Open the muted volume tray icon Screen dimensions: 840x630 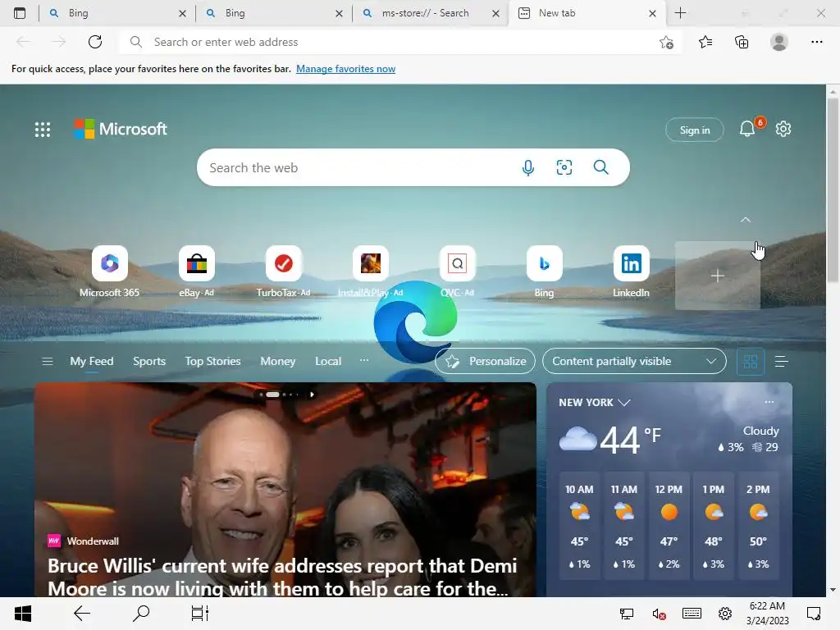(659, 614)
